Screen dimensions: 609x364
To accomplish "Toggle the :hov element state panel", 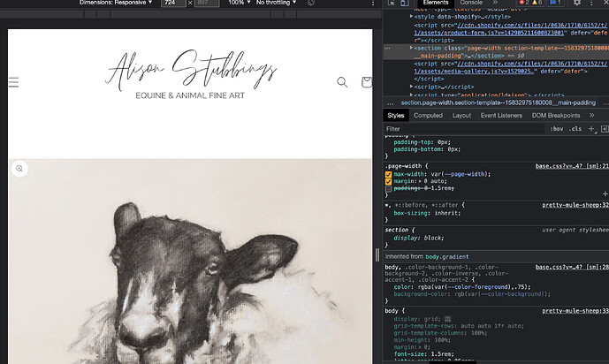I will (557, 129).
